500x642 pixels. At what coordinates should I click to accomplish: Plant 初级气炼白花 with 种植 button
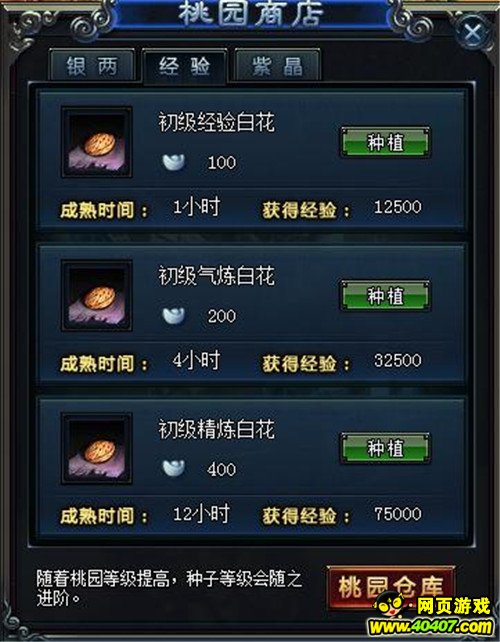tap(385, 296)
